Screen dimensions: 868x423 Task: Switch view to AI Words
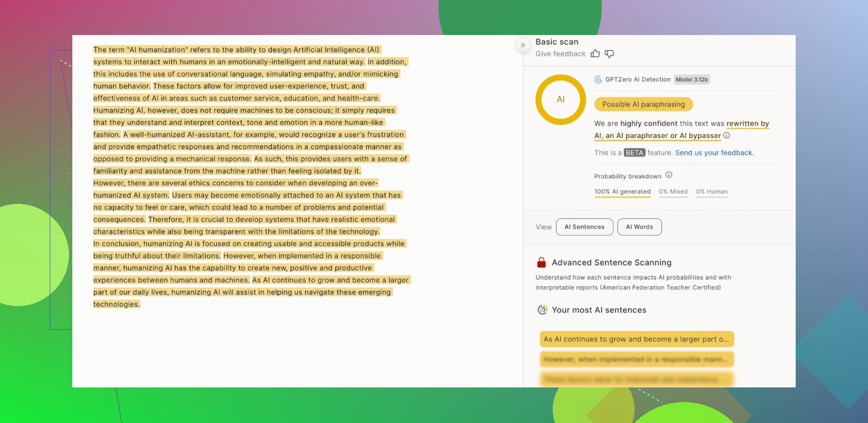pos(639,227)
